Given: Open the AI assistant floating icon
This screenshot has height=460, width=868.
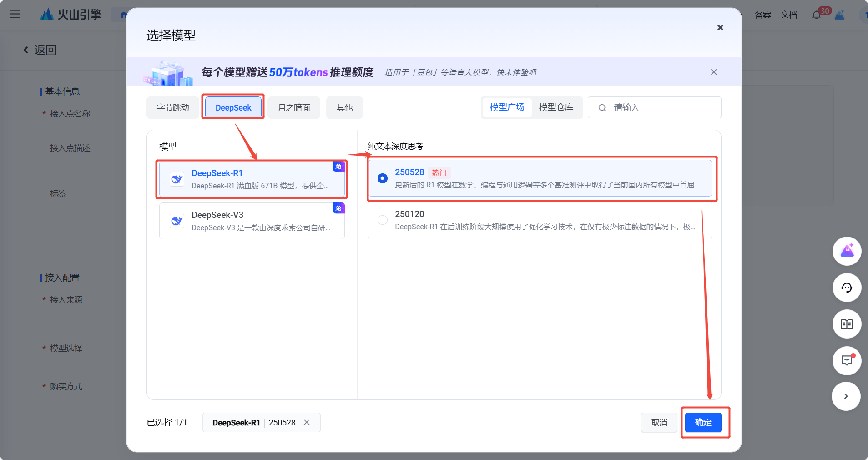Looking at the screenshot, I should pos(847,251).
